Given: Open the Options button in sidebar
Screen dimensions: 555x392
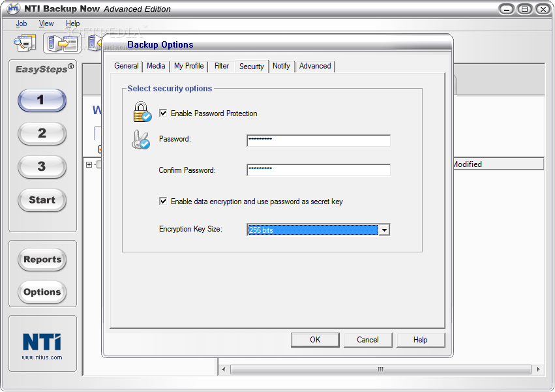Looking at the screenshot, I should pyautogui.click(x=42, y=292).
